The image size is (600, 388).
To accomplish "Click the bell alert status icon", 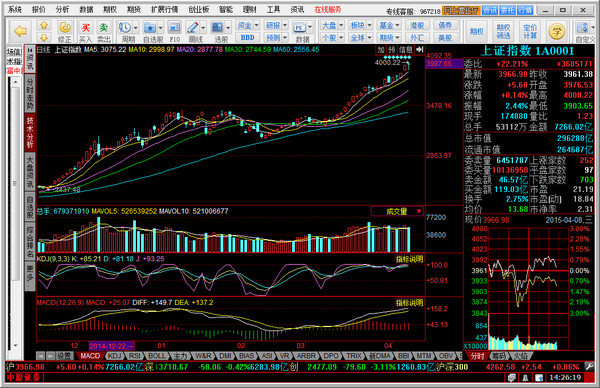I will 526,378.
